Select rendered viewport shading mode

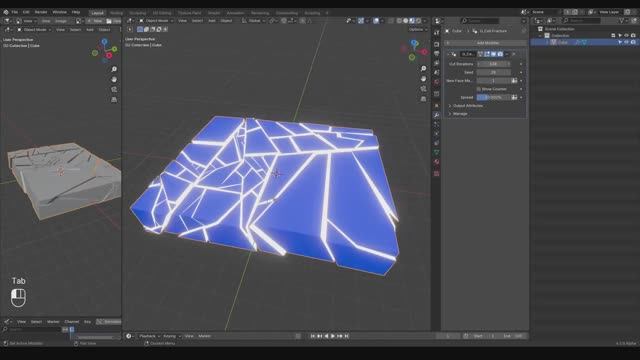(x=418, y=20)
